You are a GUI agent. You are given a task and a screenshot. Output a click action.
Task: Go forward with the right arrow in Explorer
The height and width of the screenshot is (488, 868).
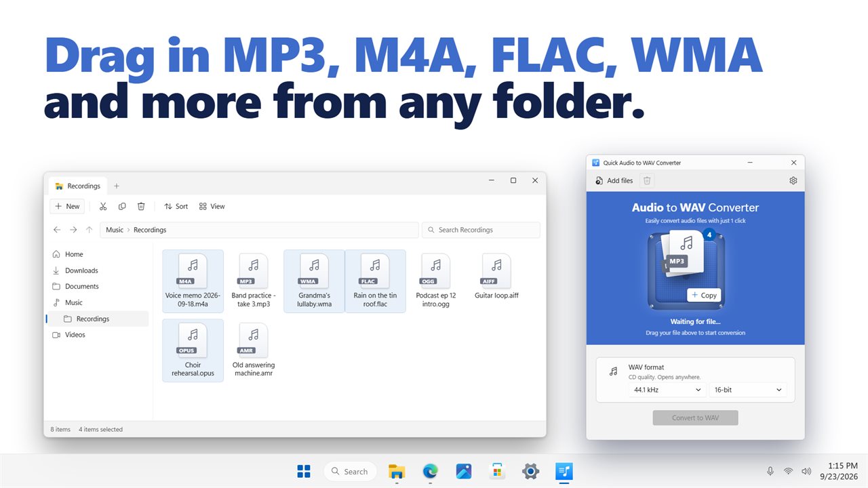click(x=73, y=230)
